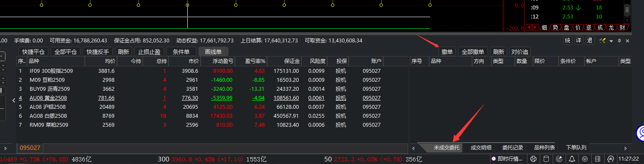This screenshot has width=644, height=164.
Task: Click the blue floating assistant icon
Action: 641,133
